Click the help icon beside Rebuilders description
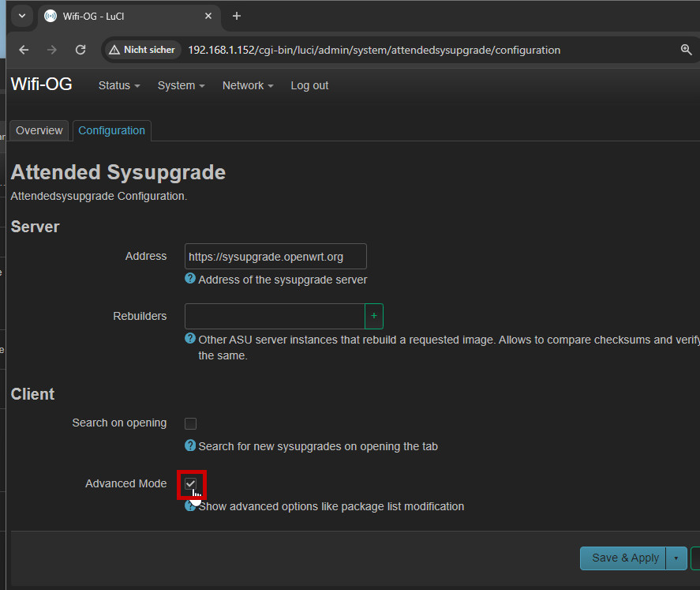 (190, 339)
